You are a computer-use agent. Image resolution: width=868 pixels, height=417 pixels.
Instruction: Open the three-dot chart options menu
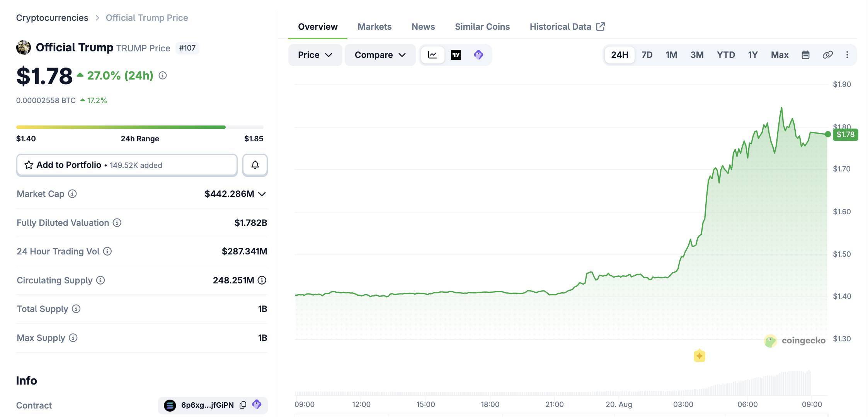pos(847,55)
